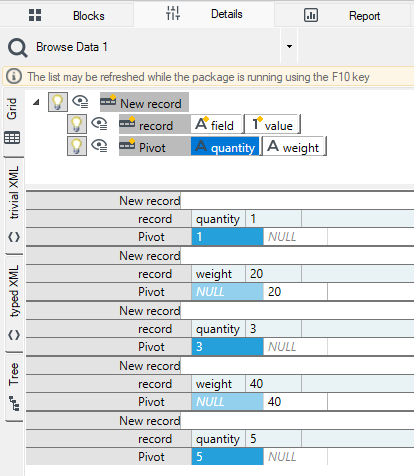Click the Blocks grid icon
This screenshot has height=476, width=414.
(x=35, y=15)
